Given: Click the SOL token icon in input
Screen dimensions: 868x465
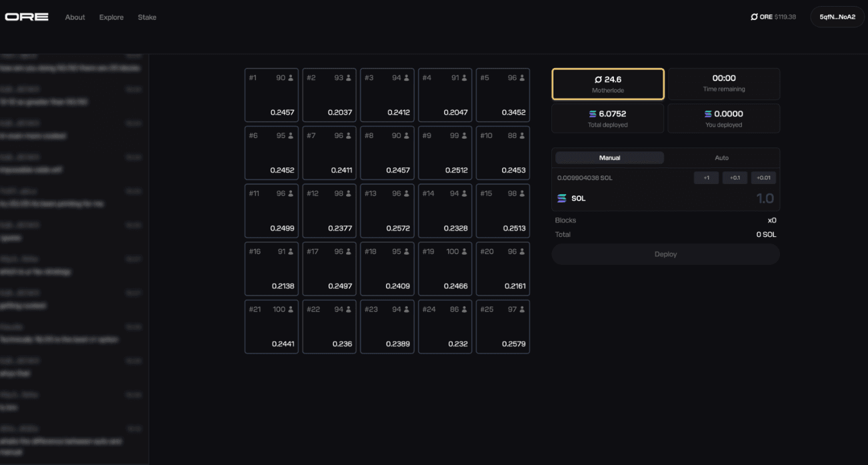Looking at the screenshot, I should click(561, 198).
